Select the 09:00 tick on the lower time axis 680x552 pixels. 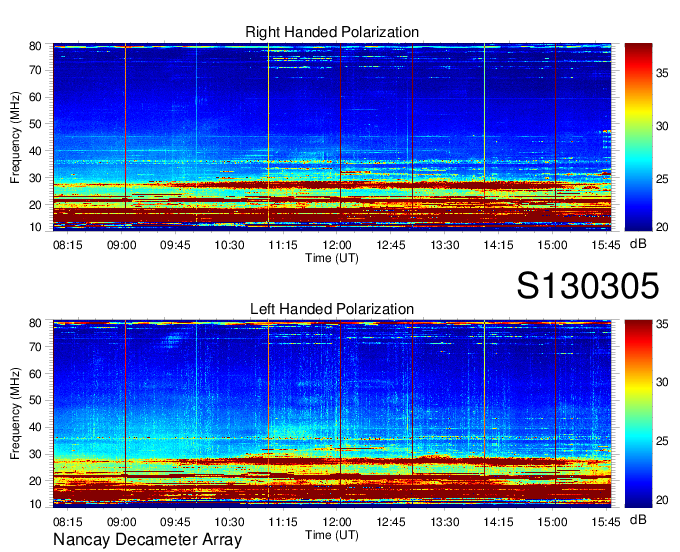(x=121, y=522)
